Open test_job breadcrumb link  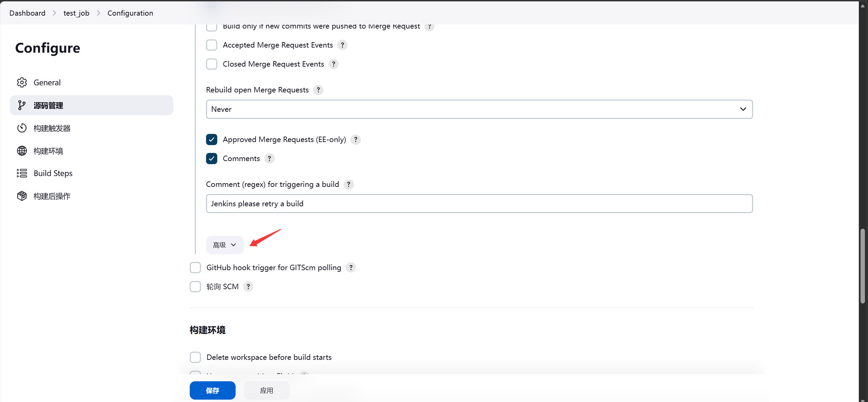tap(76, 13)
